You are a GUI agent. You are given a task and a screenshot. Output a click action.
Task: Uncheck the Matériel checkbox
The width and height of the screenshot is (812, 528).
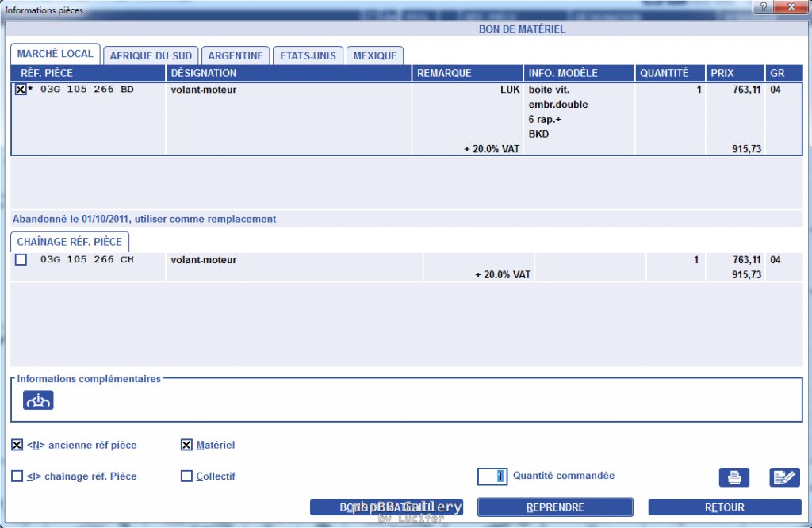click(x=186, y=446)
